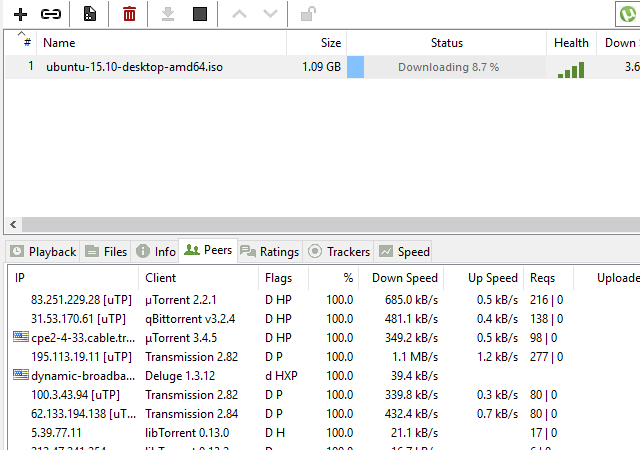The height and width of the screenshot is (450, 640).
Task: Switch to the Files tab
Action: (106, 252)
